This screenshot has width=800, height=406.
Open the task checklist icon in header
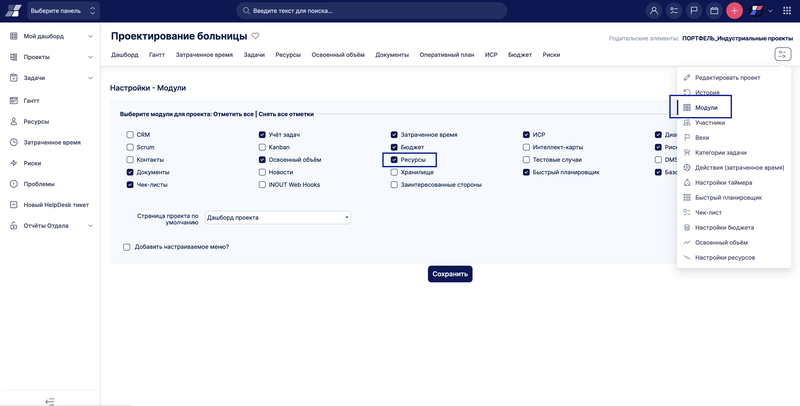(674, 11)
